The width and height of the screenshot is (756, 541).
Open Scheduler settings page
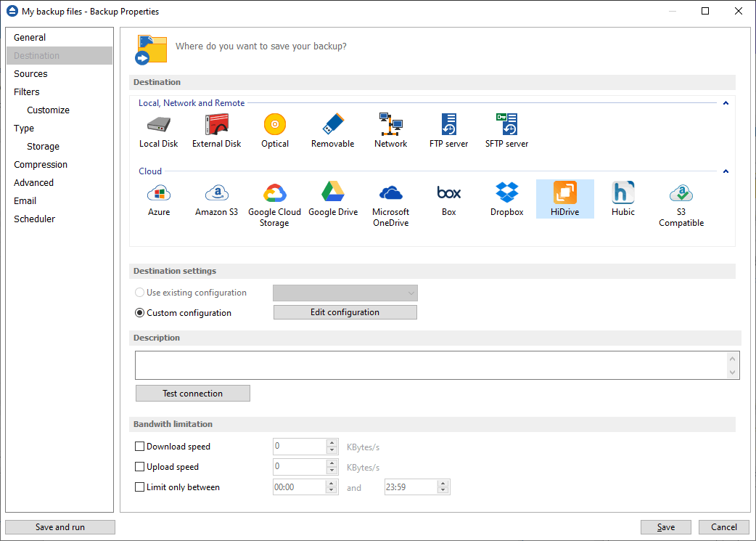(x=59, y=219)
